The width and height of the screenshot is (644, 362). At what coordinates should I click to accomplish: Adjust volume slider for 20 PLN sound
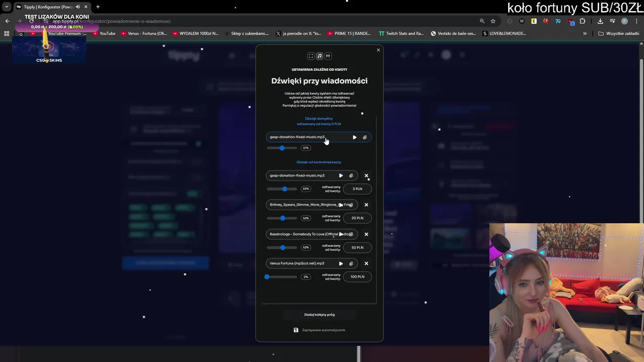[x=282, y=218]
